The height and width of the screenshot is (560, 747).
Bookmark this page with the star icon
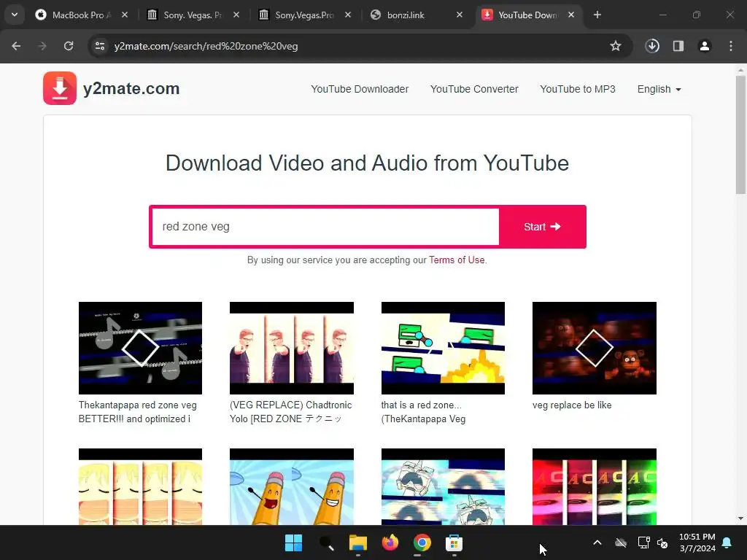pos(616,46)
